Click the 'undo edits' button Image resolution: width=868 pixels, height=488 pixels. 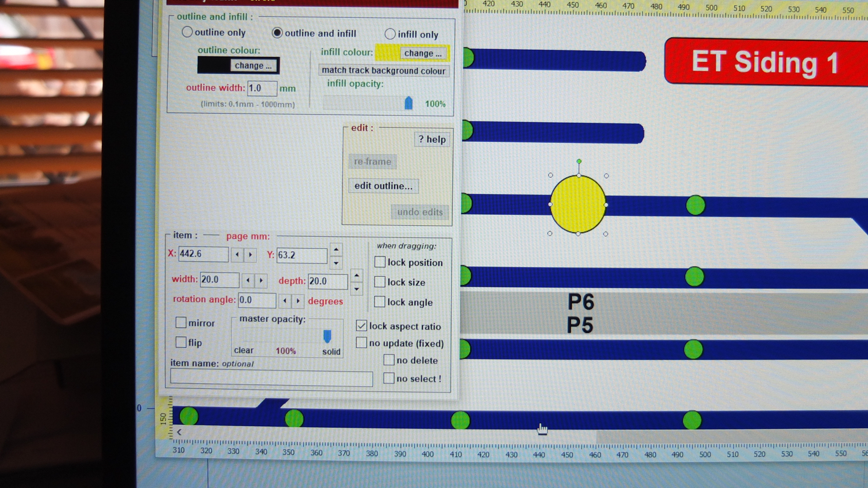tap(420, 212)
